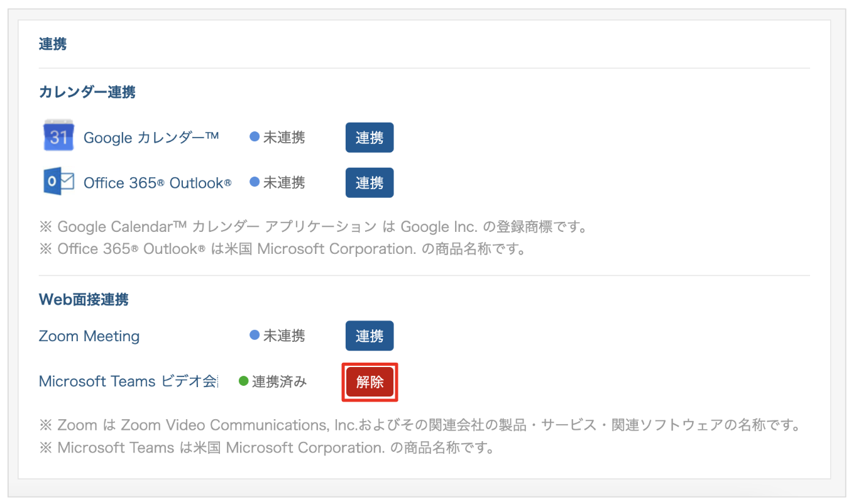The image size is (856, 504).
Task: Click the Web面接連携 section heading
Action: click(84, 300)
